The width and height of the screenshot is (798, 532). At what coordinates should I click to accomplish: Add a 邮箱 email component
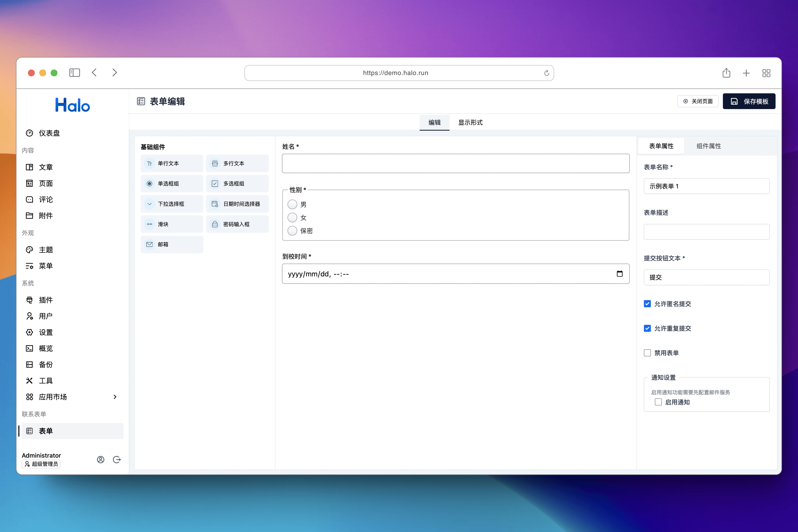tap(172, 244)
